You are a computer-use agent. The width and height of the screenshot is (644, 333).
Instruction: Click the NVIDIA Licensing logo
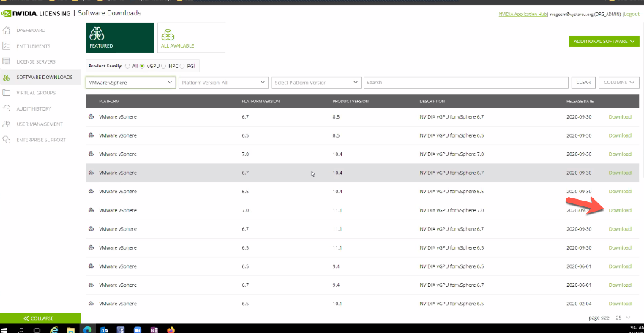(x=36, y=14)
